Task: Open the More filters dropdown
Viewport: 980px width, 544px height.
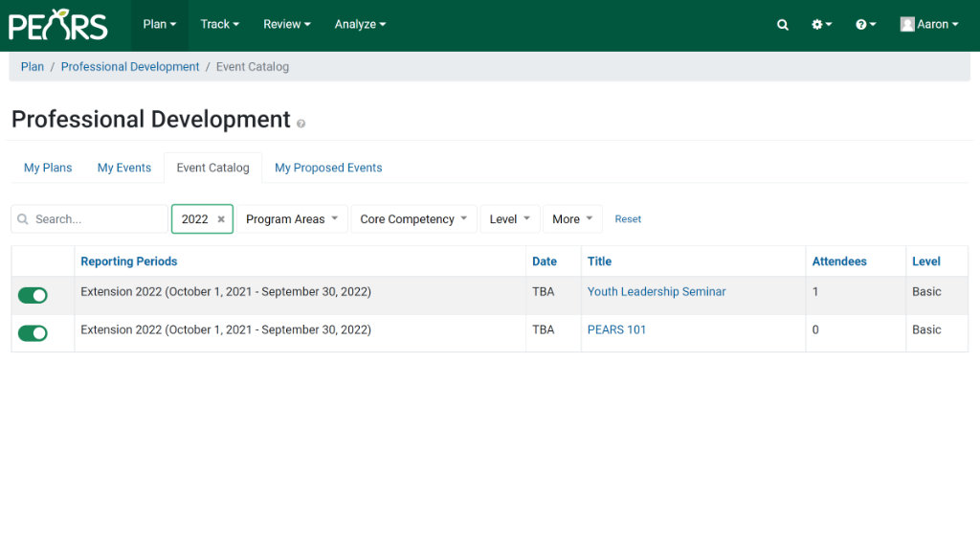Action: pyautogui.click(x=572, y=219)
